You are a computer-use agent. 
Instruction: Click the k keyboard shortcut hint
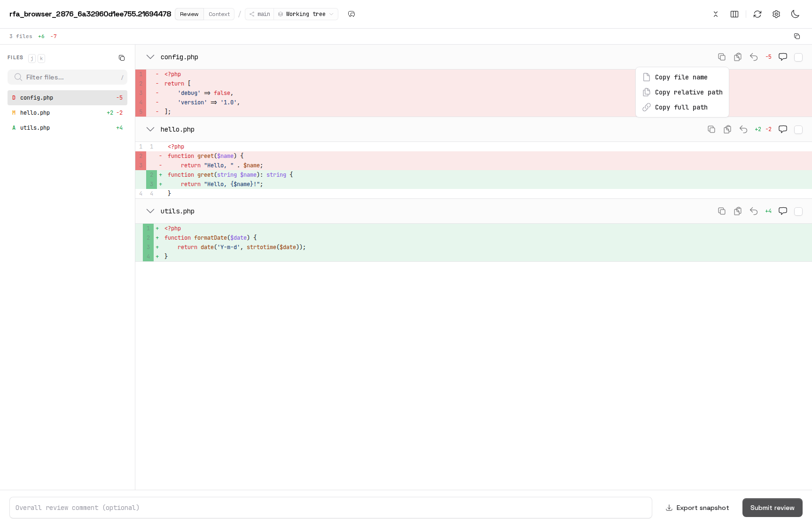pos(41,58)
